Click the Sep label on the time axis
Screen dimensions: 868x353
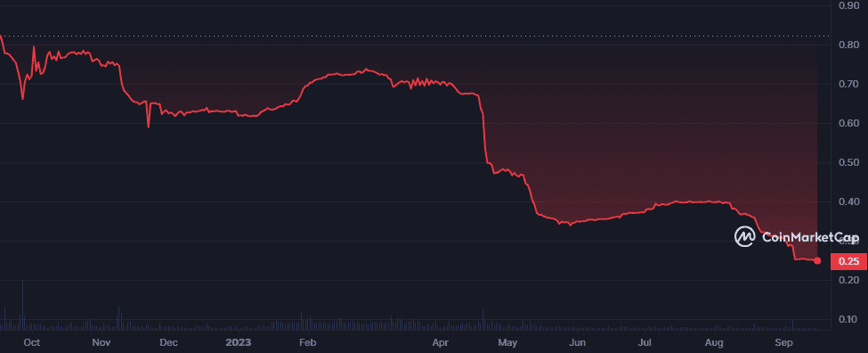(x=783, y=342)
